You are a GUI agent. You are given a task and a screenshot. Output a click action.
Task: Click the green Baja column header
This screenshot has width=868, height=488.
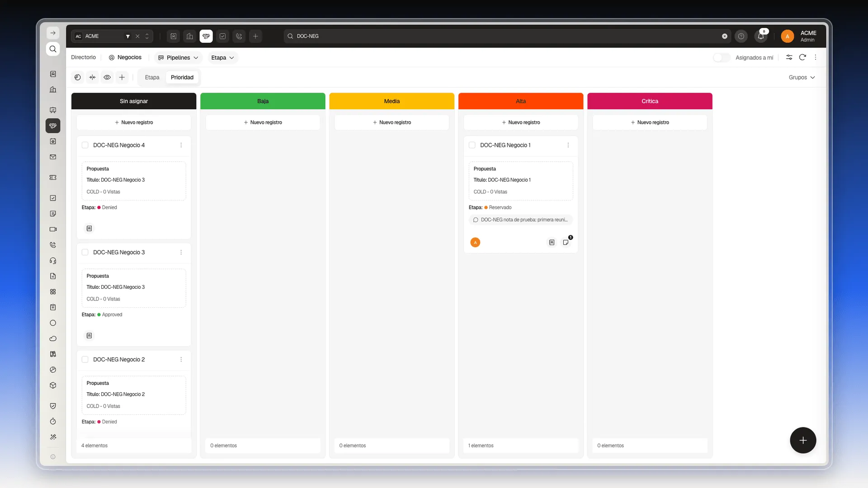pyautogui.click(x=263, y=101)
